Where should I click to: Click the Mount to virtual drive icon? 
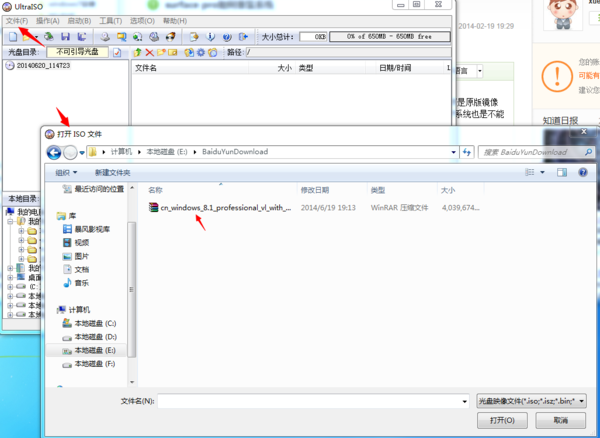pos(154,37)
